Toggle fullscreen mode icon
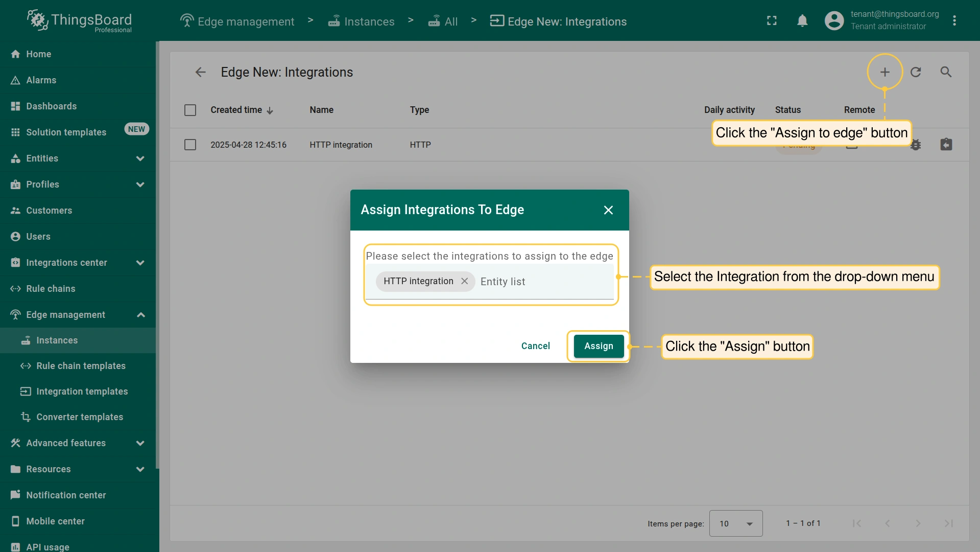This screenshot has width=980, height=552. pyautogui.click(x=772, y=20)
